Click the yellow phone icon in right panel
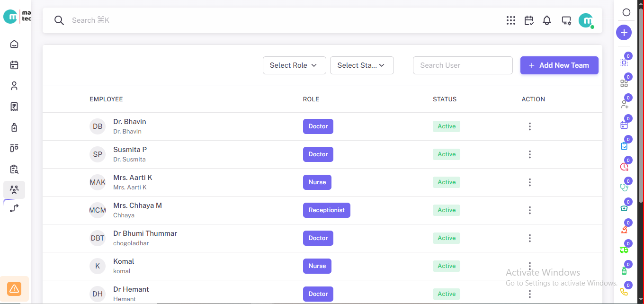The width and height of the screenshot is (644, 304). (624, 292)
